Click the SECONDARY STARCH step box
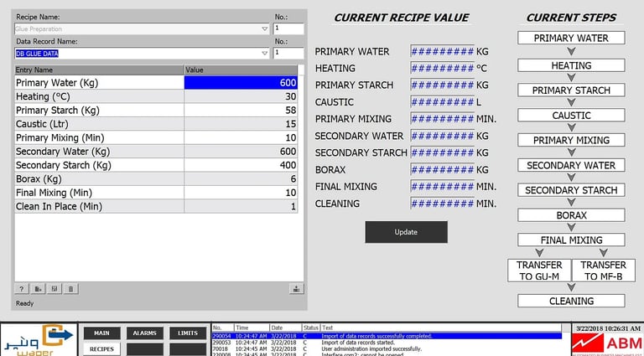The image size is (644, 356). (571, 190)
